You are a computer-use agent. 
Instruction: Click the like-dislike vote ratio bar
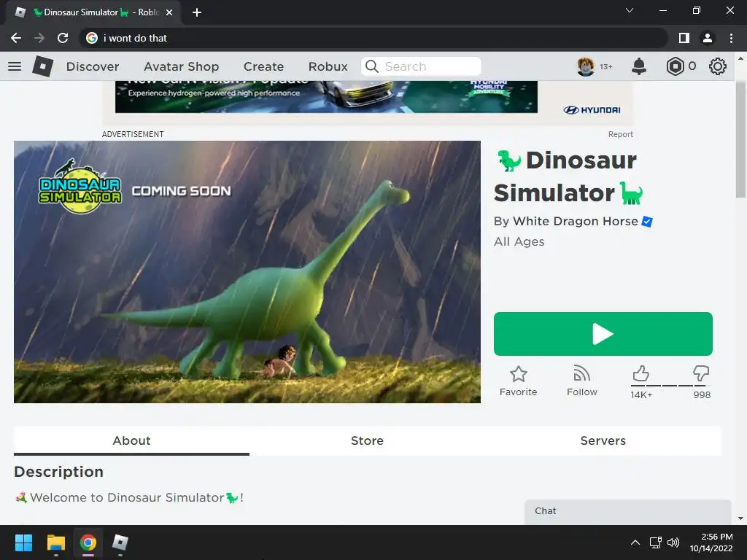click(x=670, y=385)
